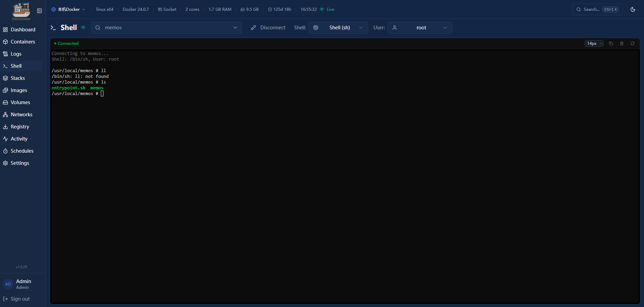Click the unplug icon next to Disconnect
Viewport: 644px width, 307px height.
[253, 28]
